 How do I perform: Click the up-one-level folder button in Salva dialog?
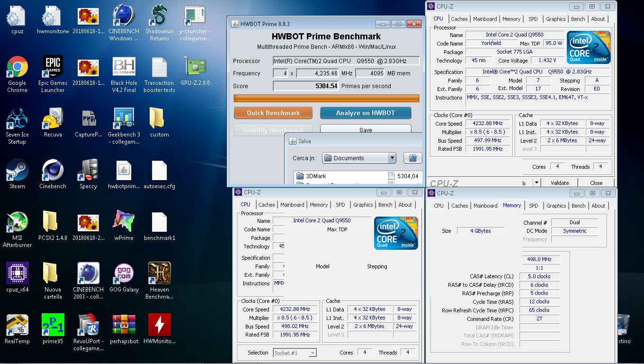click(x=412, y=158)
